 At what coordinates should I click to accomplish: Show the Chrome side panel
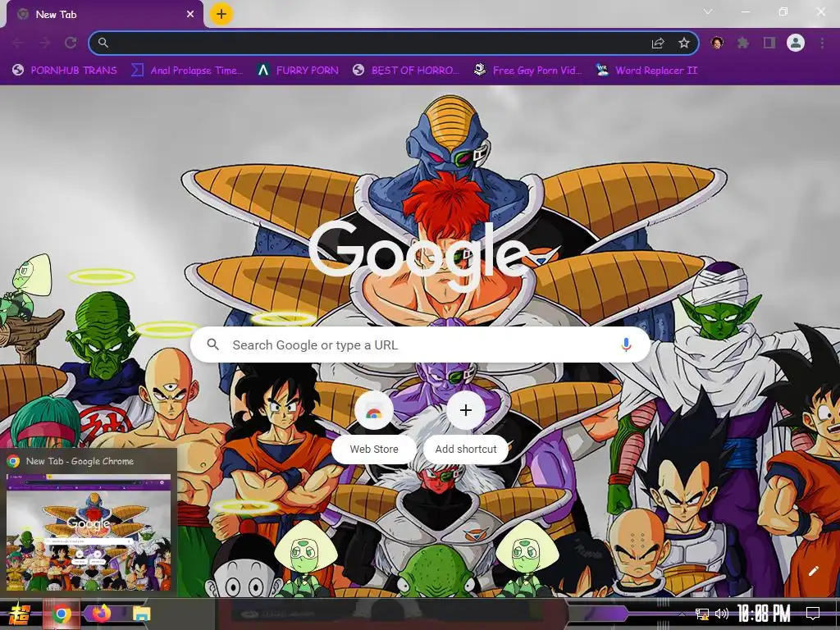coord(769,43)
